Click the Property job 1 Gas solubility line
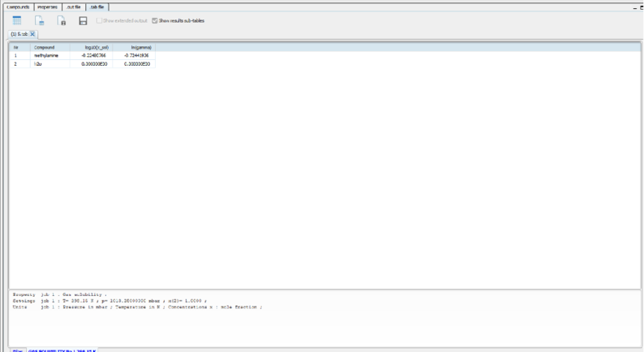 pyautogui.click(x=59, y=294)
